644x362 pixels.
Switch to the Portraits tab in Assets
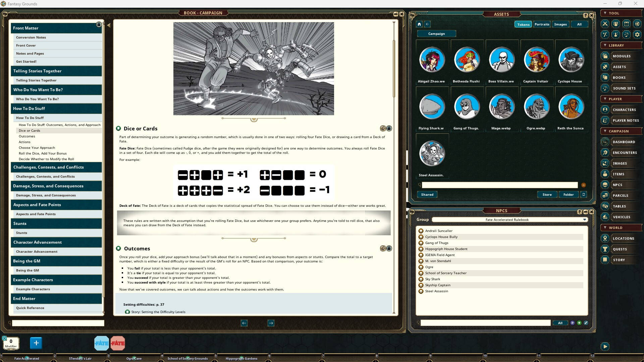pos(542,24)
